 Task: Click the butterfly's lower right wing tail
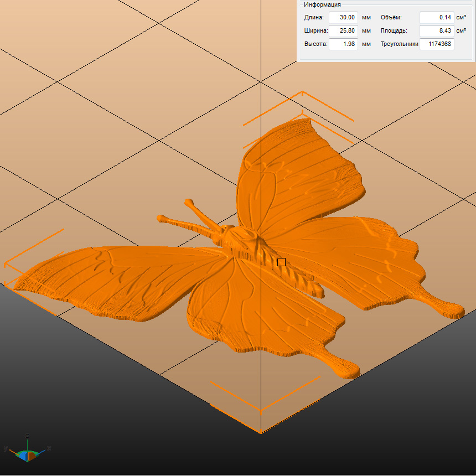443,308
